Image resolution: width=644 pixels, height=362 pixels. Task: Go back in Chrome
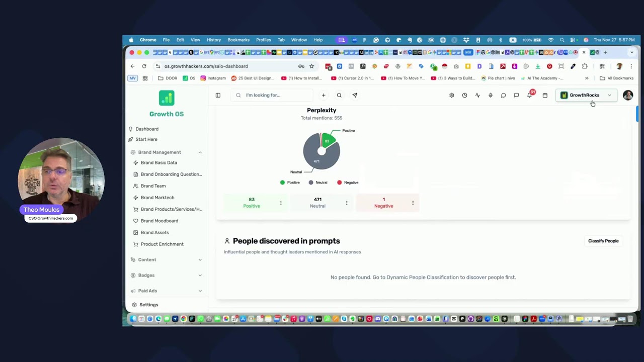(x=132, y=66)
